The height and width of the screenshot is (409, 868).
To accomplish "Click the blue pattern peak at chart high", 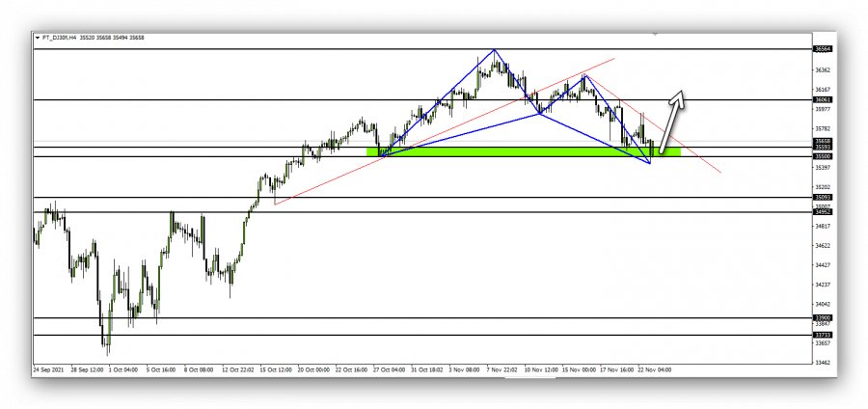I will [495, 49].
